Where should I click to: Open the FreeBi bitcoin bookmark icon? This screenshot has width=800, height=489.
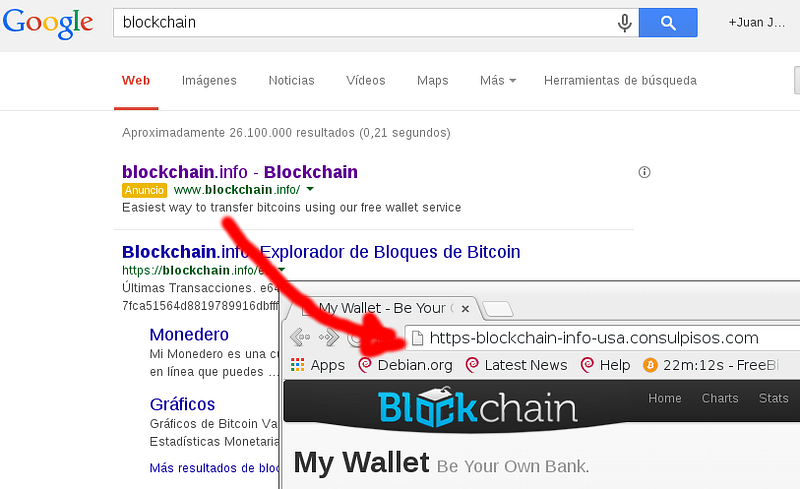point(650,365)
